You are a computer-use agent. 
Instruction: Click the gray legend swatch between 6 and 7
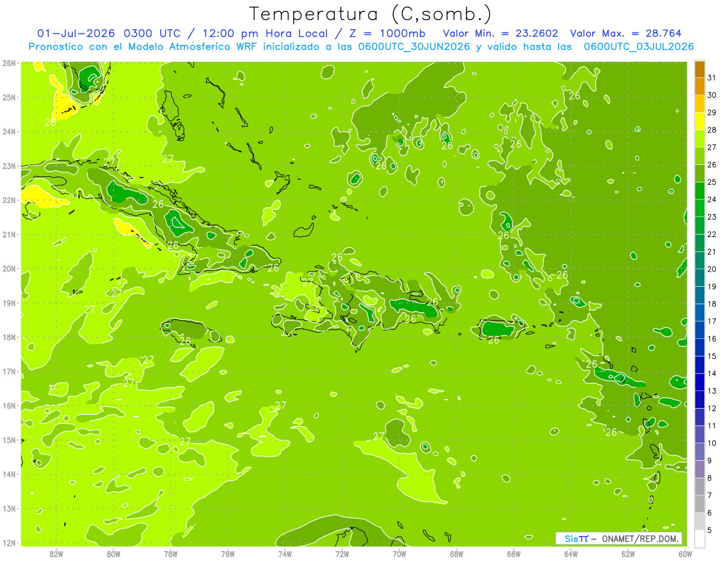(699, 504)
